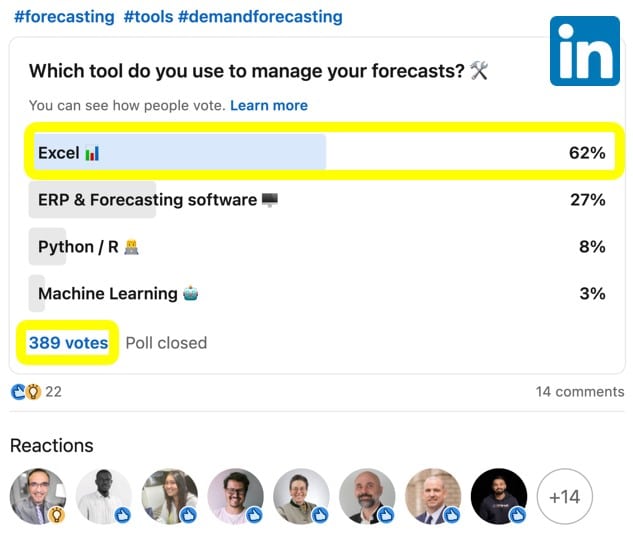This screenshot has width=633, height=536.
Task: Click the computer emoji after Forecasting software
Action: (270, 200)
